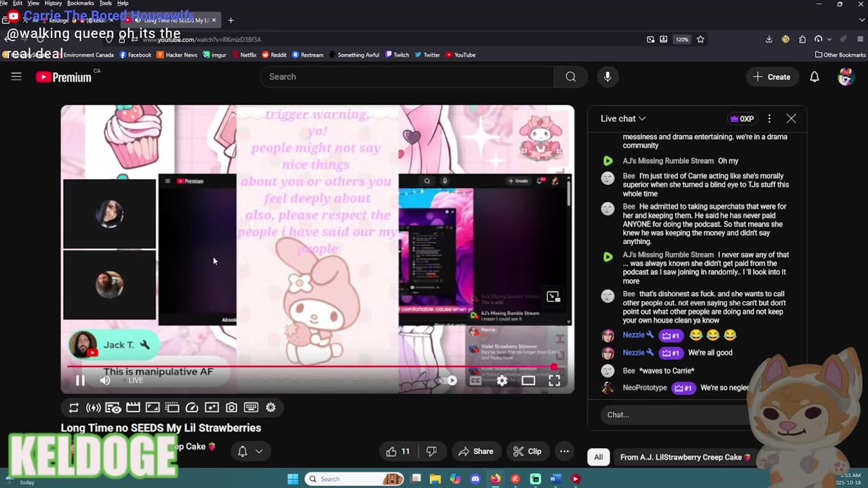This screenshot has width=868, height=488.
Task: Open Word from the taskbar
Action: [x=555, y=479]
